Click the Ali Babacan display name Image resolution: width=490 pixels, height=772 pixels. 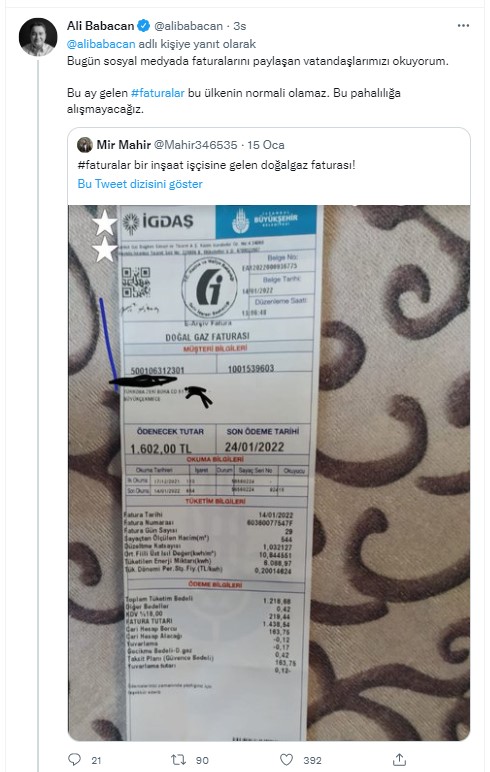point(100,26)
